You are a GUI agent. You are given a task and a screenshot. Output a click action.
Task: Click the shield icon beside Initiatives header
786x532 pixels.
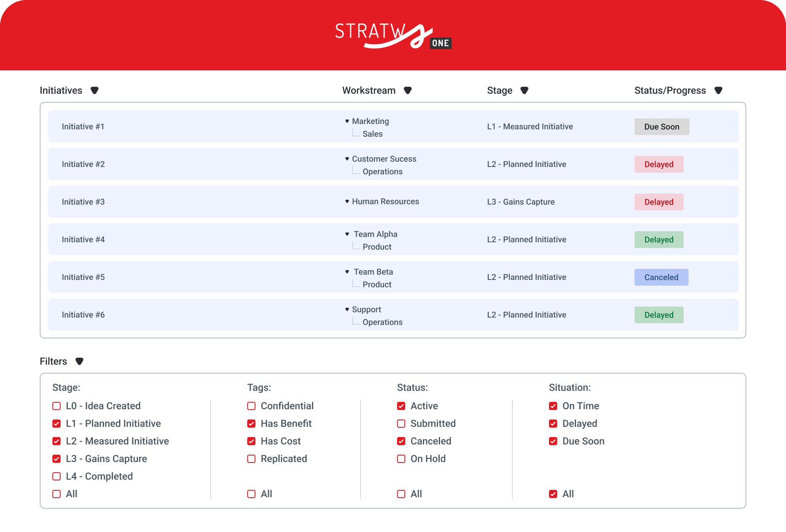coord(95,90)
